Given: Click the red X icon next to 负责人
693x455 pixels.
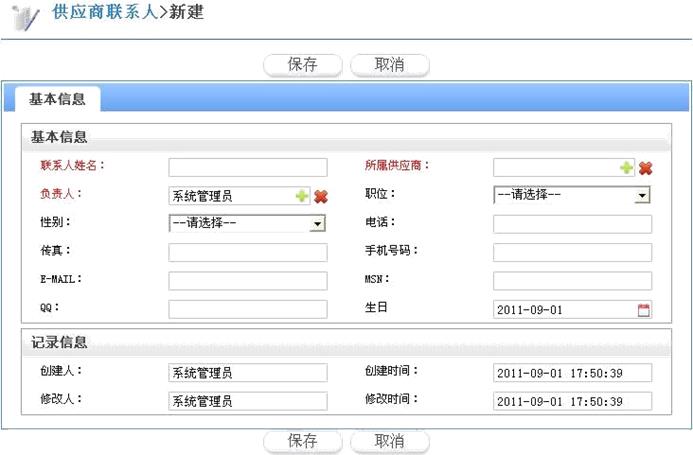Looking at the screenshot, I should click(x=321, y=196).
